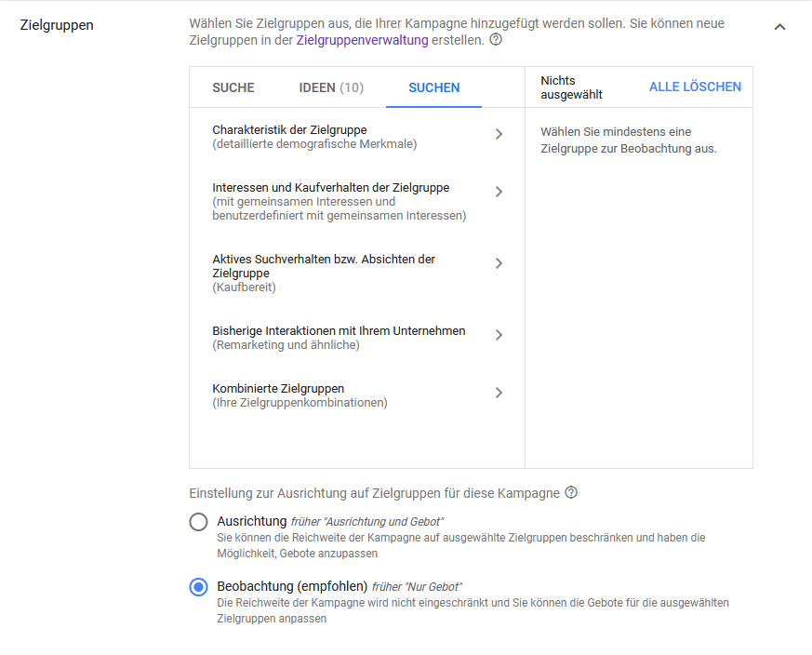The height and width of the screenshot is (655, 812).
Task: Switch to the SUCHE tab
Action: tap(233, 87)
